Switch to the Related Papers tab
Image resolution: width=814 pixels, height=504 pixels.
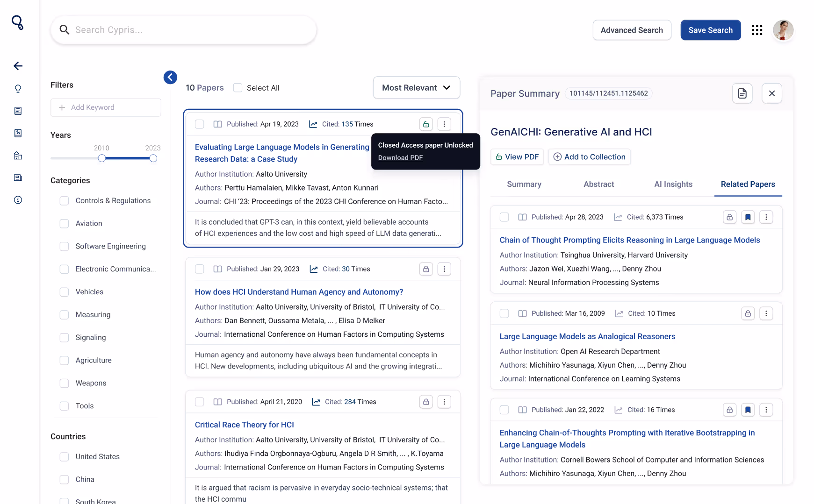(x=748, y=185)
